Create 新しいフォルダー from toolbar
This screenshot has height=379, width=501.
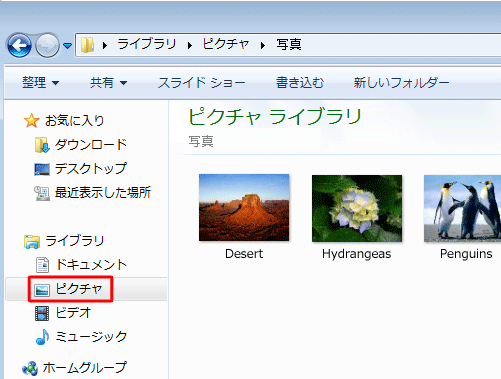point(401,83)
